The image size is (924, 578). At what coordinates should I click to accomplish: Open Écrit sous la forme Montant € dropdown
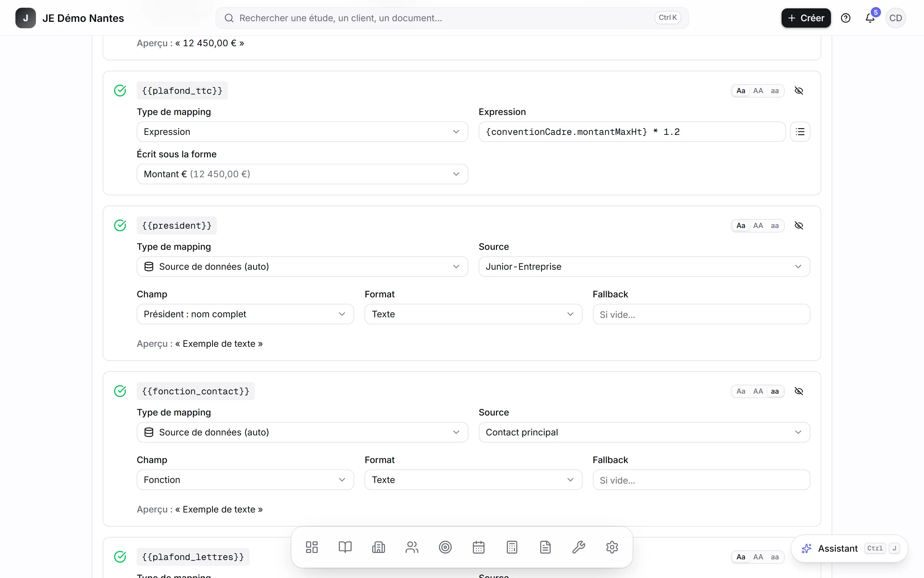click(x=303, y=174)
